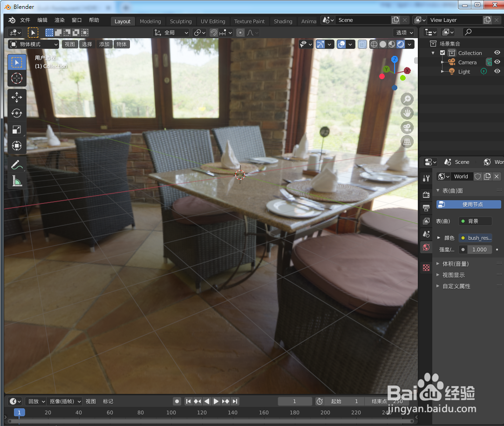Toggle the Light object's visibility
The image size is (504, 426).
click(x=497, y=71)
